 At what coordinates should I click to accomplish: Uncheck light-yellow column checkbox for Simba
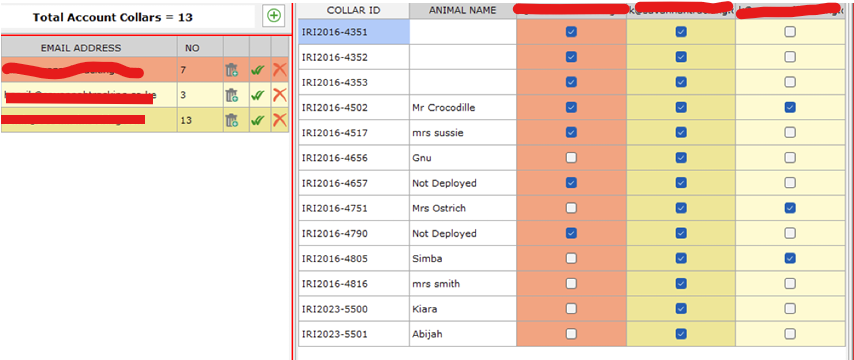pos(790,258)
